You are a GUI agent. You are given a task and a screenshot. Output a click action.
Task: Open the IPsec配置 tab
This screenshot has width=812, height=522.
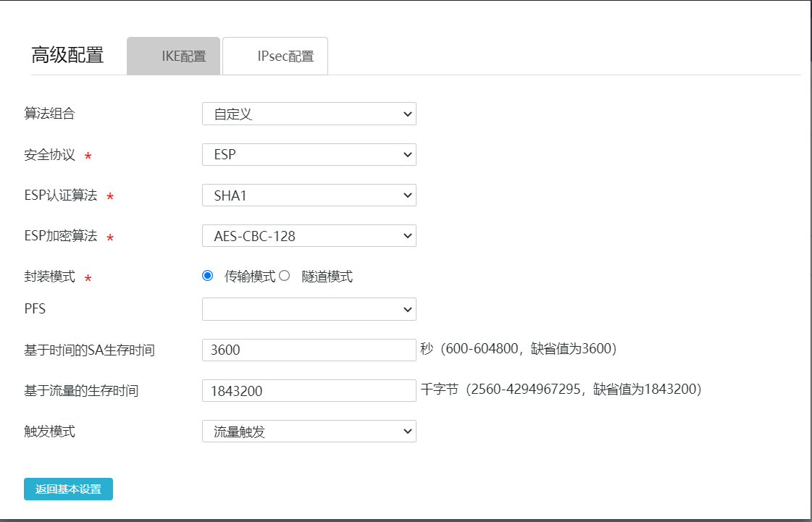coord(275,56)
